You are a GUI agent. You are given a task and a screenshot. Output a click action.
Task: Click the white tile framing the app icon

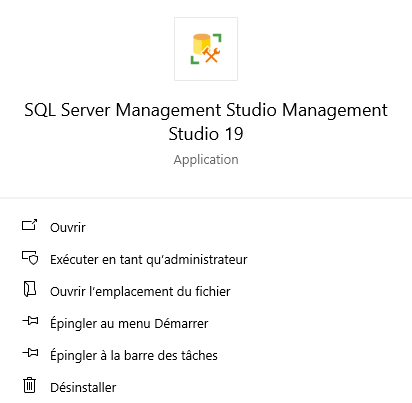pos(206,49)
